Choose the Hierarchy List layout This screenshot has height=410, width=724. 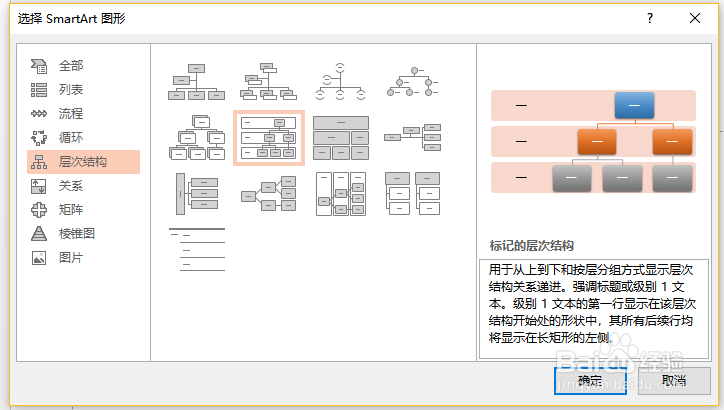click(413, 193)
